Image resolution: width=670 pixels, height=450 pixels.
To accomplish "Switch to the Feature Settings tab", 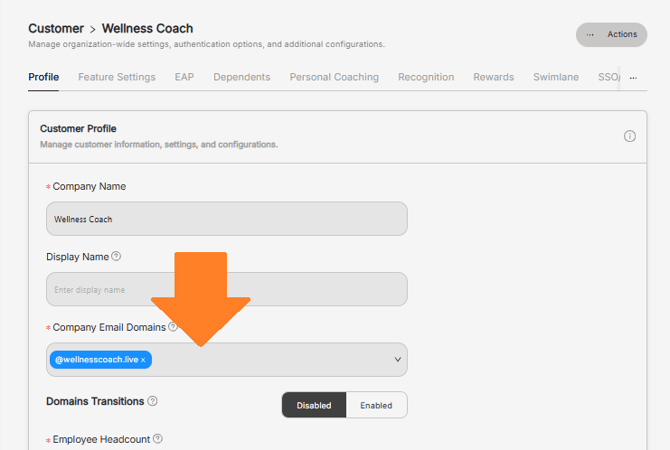I will tap(117, 77).
